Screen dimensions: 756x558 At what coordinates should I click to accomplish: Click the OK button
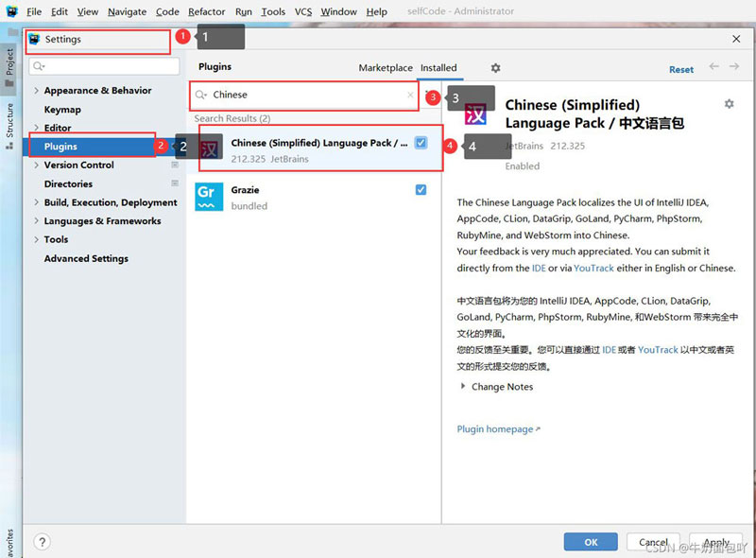coord(591,542)
